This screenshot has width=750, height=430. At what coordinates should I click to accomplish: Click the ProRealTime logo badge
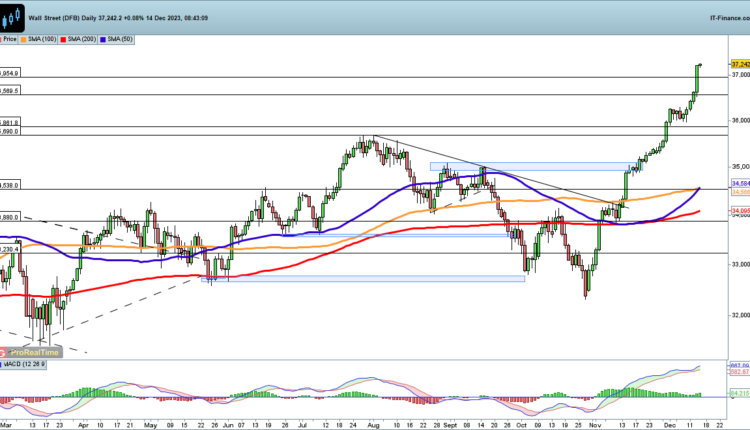pos(31,352)
